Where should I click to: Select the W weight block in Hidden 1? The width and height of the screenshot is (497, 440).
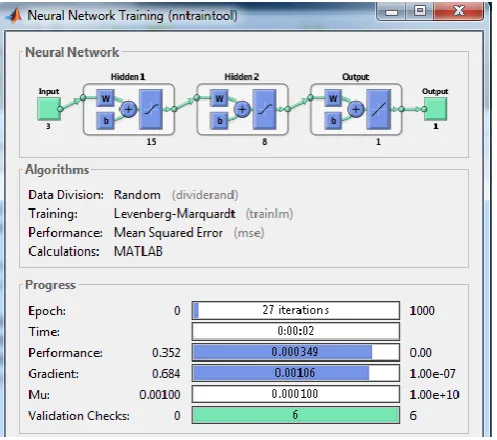[x=105, y=98]
